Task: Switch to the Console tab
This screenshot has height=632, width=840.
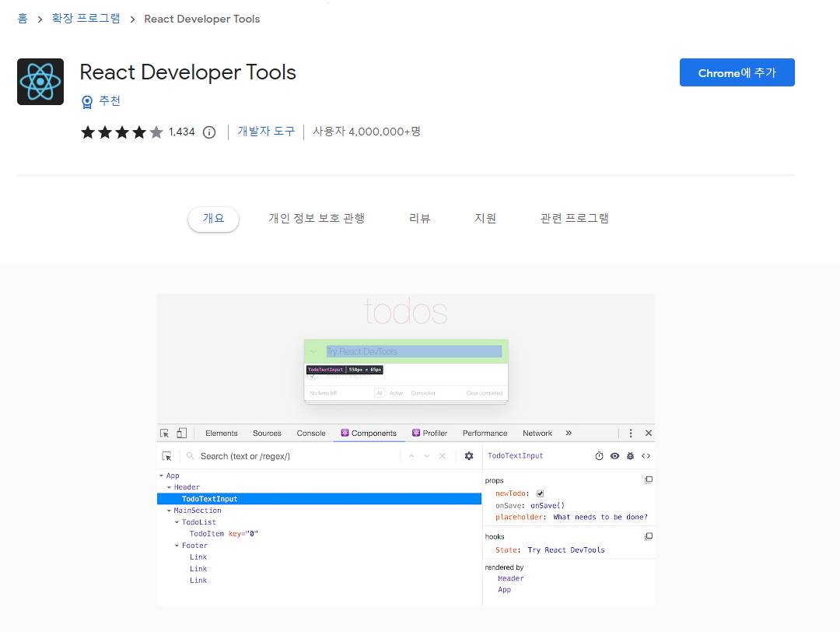Action: 310,433
